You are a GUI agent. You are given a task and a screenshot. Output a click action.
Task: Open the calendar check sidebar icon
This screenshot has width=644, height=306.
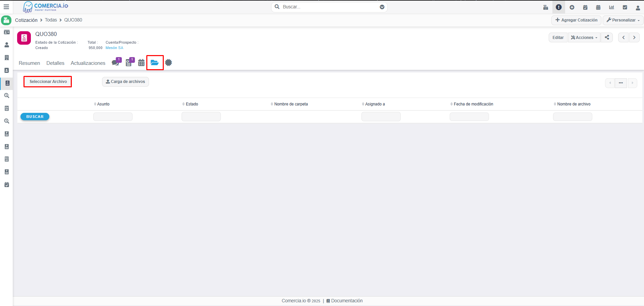7,185
